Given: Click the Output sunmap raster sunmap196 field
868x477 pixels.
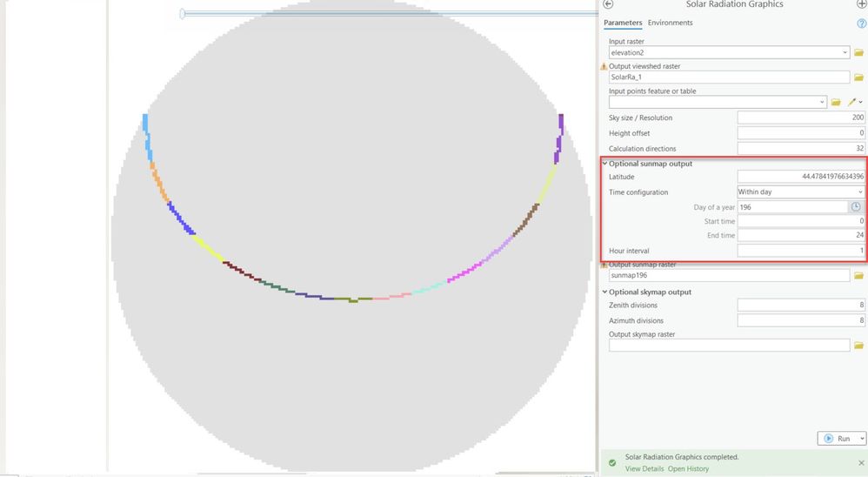Looking at the screenshot, I should click(729, 275).
